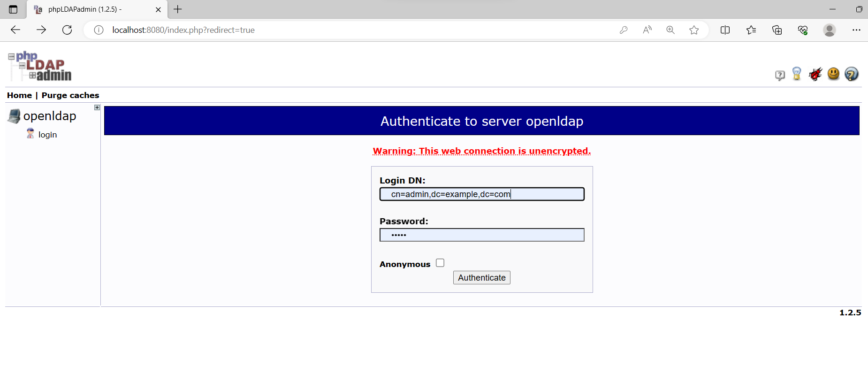Click the Read aloud icon
This screenshot has height=374, width=868.
coord(647,30)
